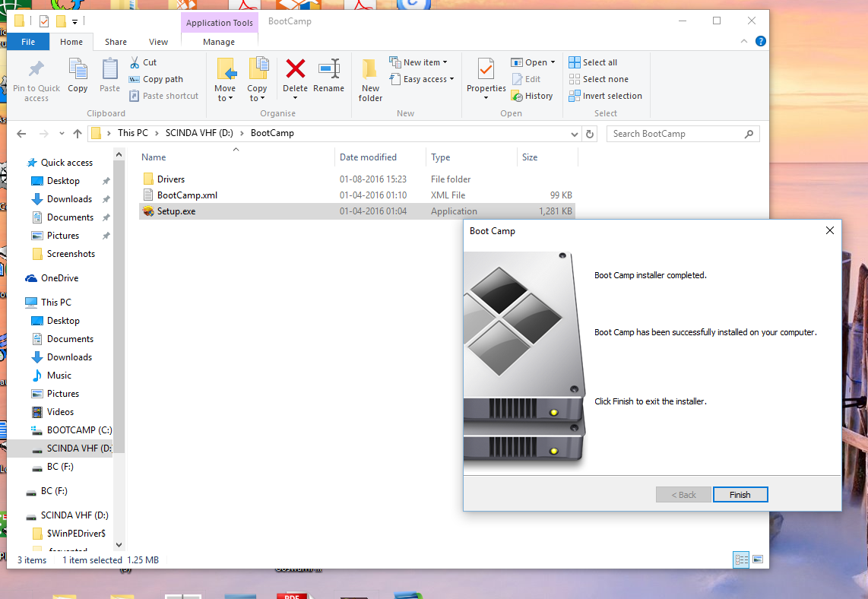The height and width of the screenshot is (599, 868).
Task: Open Videos under This PC
Action: [60, 412]
